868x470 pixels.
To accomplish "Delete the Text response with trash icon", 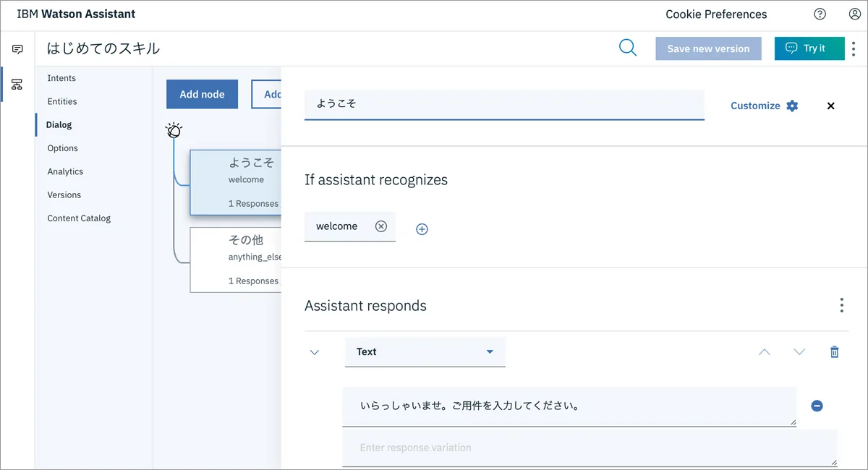I will tap(834, 352).
